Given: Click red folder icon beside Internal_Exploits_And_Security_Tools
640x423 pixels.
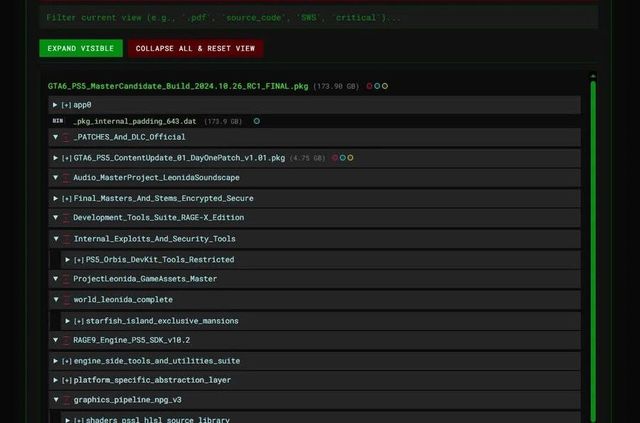Looking at the screenshot, I should click(66, 239).
